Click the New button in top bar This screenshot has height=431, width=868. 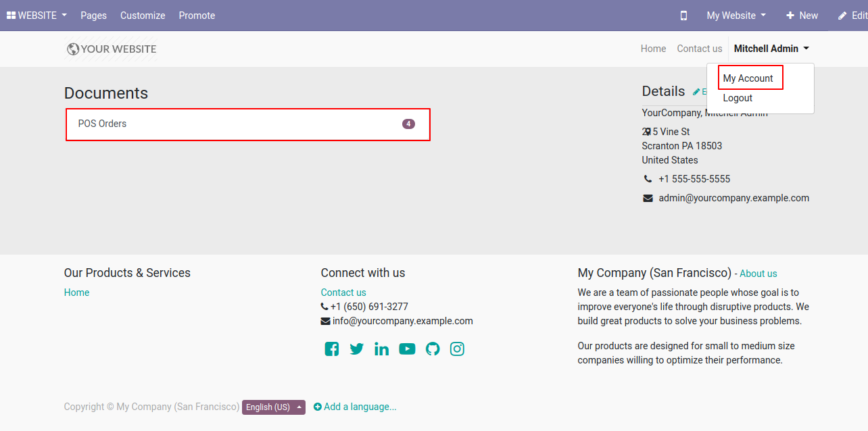[802, 16]
